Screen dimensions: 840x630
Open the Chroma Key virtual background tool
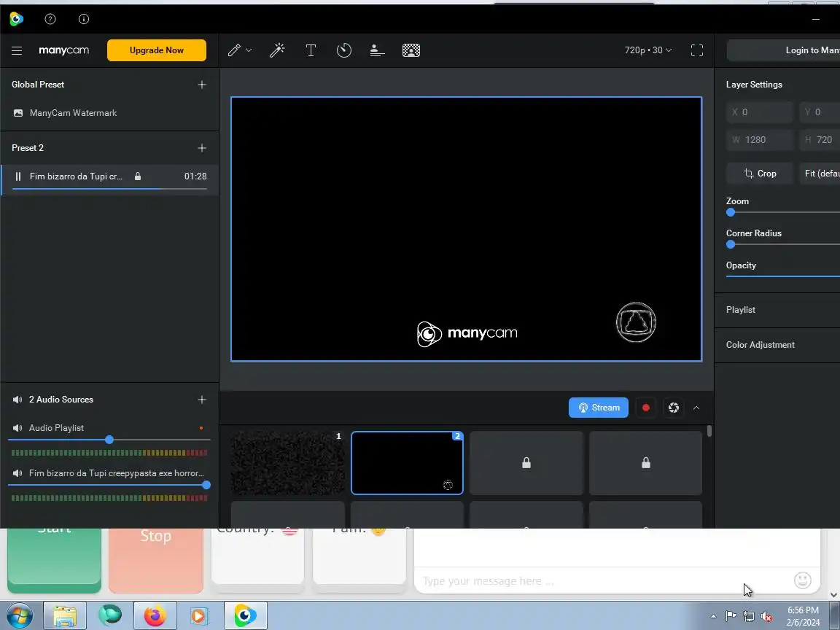[411, 50]
